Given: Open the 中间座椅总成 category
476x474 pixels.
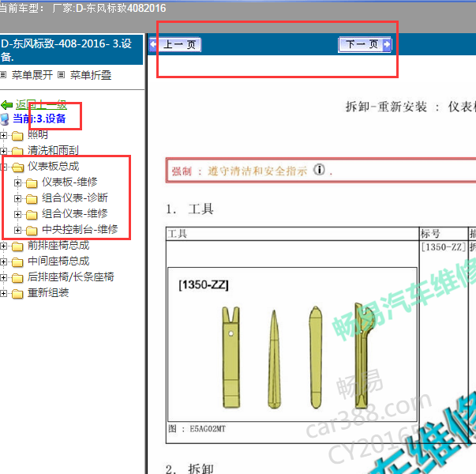Looking at the screenshot, I should pos(58,261).
